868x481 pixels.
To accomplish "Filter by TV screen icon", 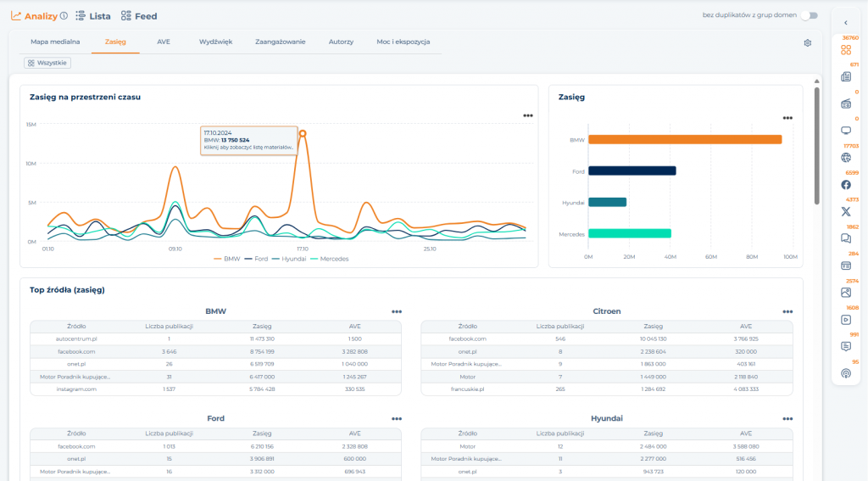I will pos(846,131).
